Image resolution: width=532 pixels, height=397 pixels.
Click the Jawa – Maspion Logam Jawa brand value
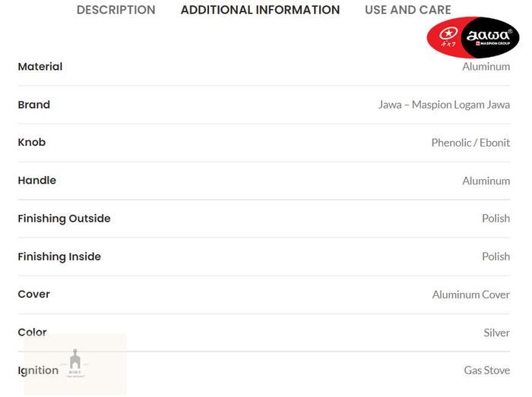pos(444,105)
